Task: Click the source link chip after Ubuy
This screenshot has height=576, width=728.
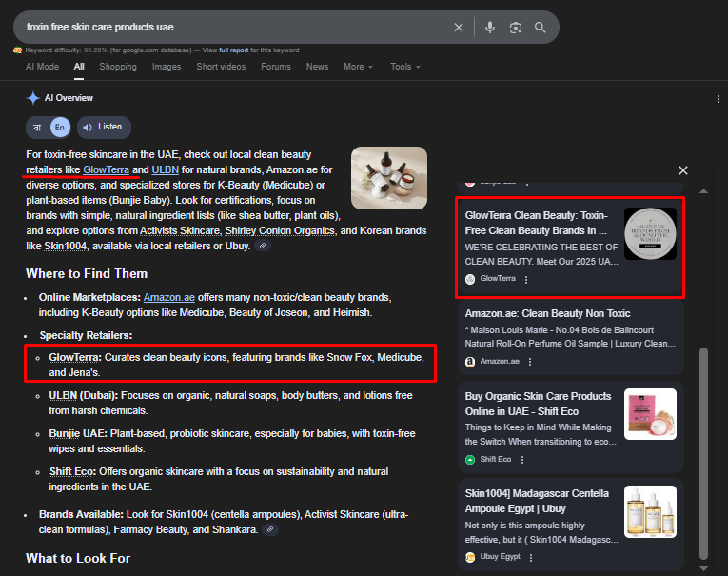Action: point(263,246)
